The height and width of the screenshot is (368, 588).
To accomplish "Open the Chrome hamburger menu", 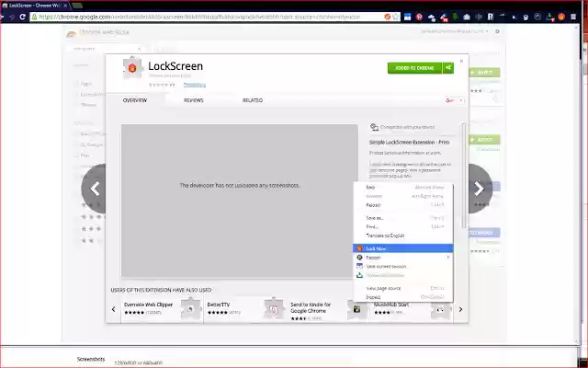I will pyautogui.click(x=573, y=17).
